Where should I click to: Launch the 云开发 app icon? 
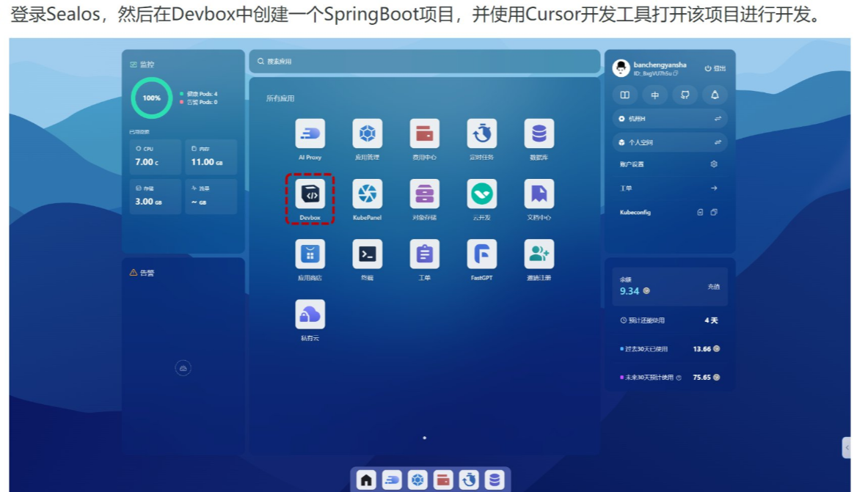pos(481,194)
